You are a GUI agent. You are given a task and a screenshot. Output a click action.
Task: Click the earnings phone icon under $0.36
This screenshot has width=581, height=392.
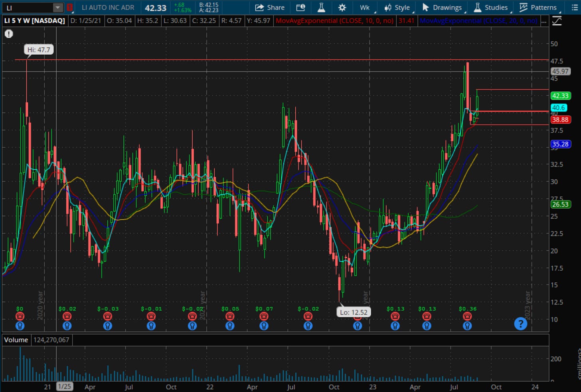(x=467, y=317)
